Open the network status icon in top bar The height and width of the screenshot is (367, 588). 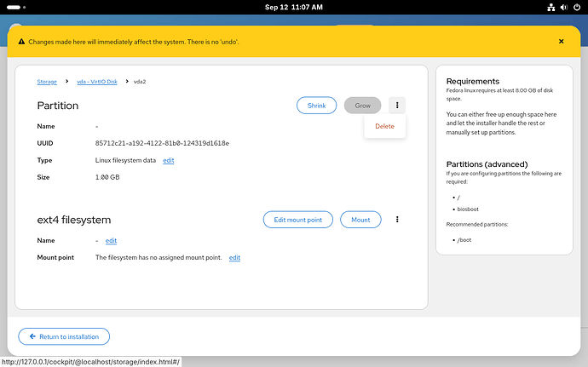(x=551, y=7)
